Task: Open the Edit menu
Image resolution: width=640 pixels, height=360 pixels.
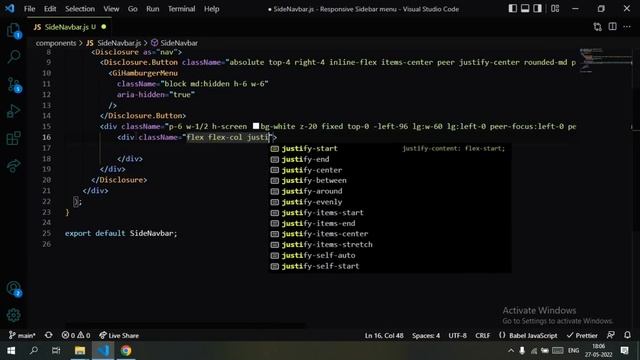Action: pyautogui.click(x=50, y=9)
